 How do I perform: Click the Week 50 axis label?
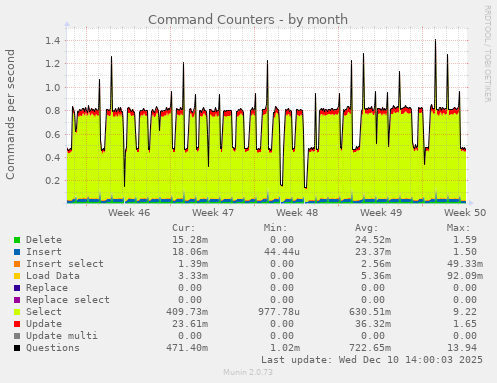point(465,213)
